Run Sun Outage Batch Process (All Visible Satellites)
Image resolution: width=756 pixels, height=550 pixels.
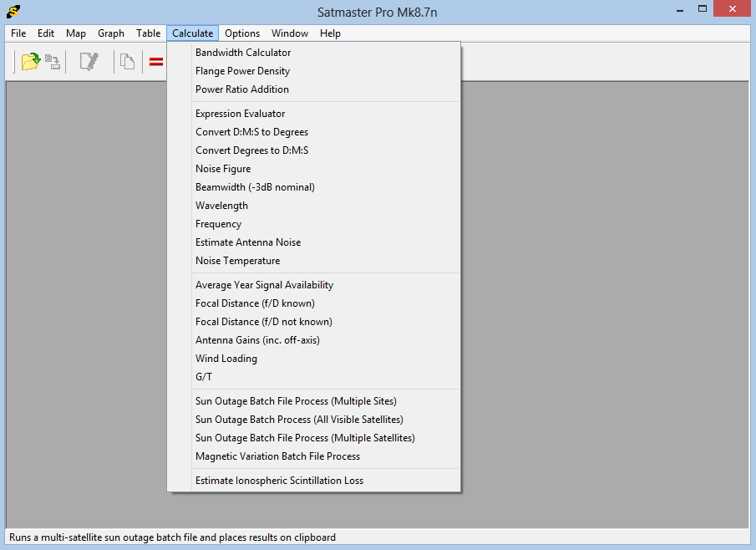314,420
